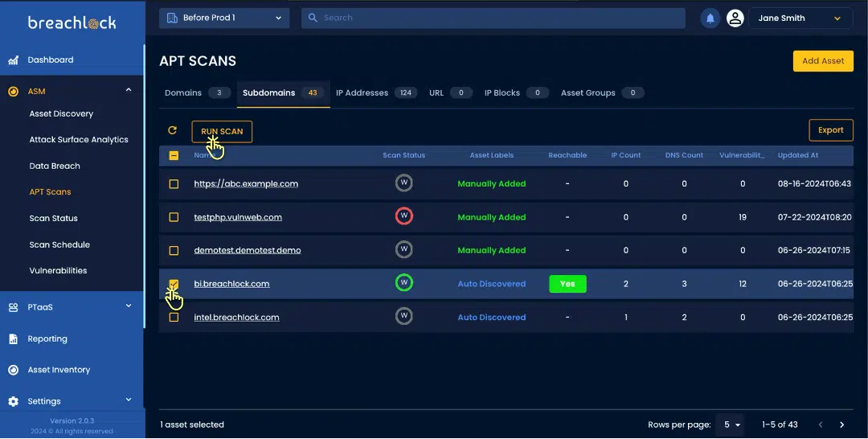Click the building icon in workspace selector
Image resolution: width=868 pixels, height=439 pixels.
(x=172, y=18)
